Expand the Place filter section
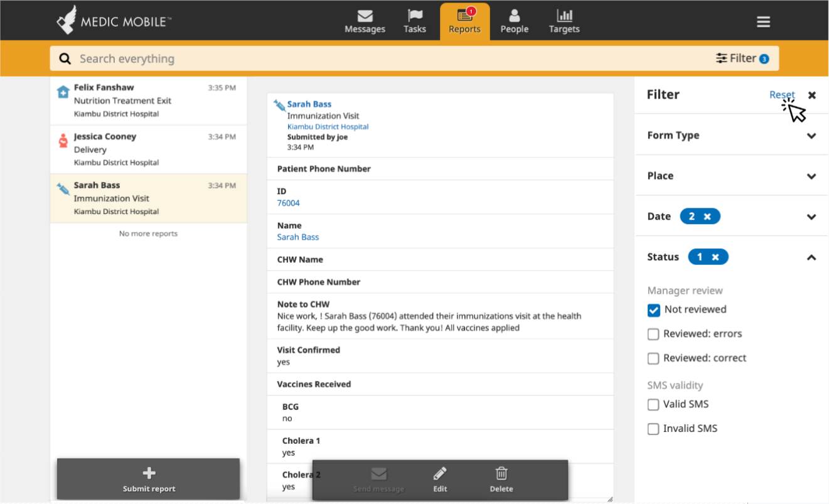 tap(731, 176)
